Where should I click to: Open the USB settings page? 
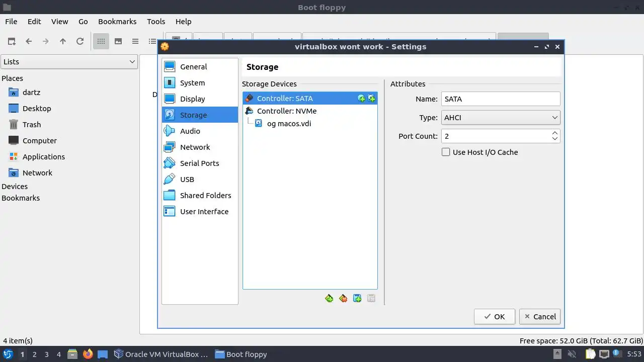click(200, 179)
